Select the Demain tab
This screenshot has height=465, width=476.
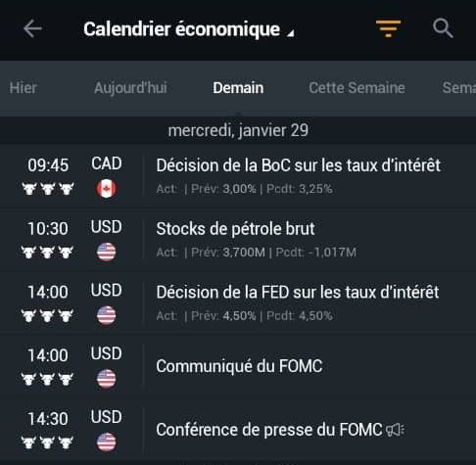[238, 88]
